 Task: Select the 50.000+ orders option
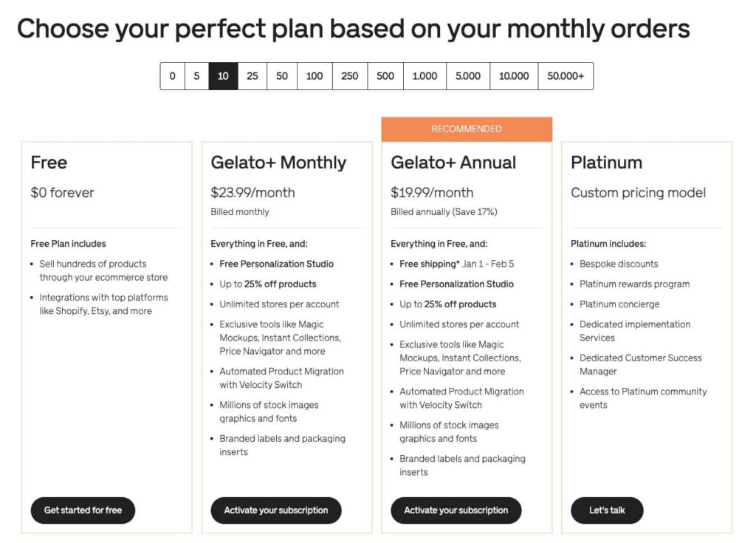click(x=565, y=75)
